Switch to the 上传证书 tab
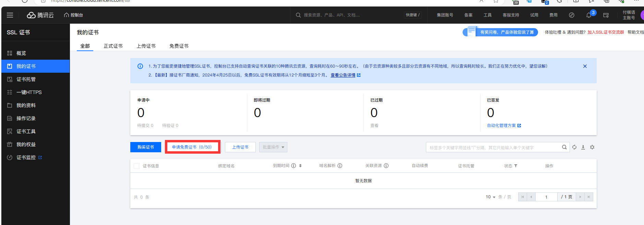The height and width of the screenshot is (225, 644). 146,46
